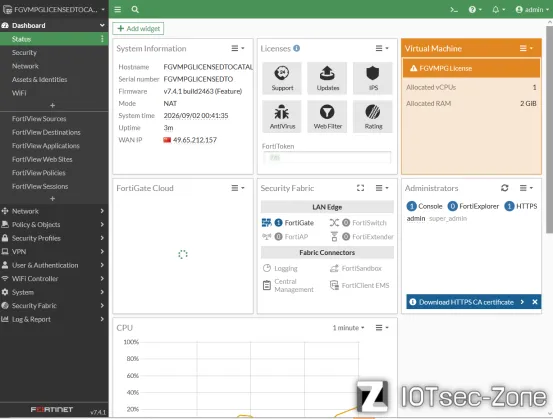
Task: Open Assets & Identities dashboard
Action: [x=40, y=79]
